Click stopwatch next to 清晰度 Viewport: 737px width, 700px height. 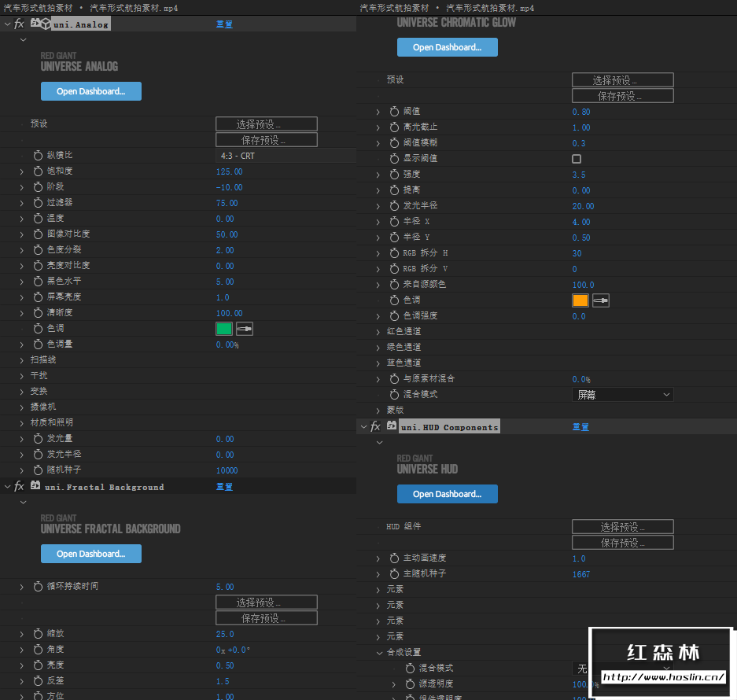coord(38,312)
